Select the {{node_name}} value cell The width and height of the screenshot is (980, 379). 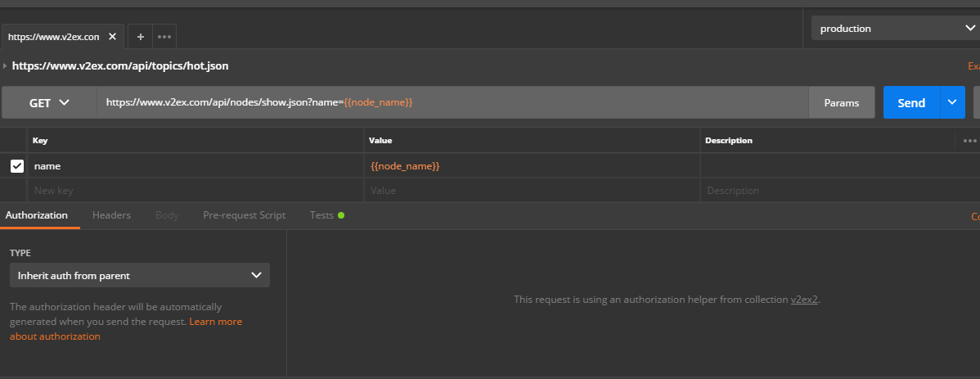click(x=532, y=165)
